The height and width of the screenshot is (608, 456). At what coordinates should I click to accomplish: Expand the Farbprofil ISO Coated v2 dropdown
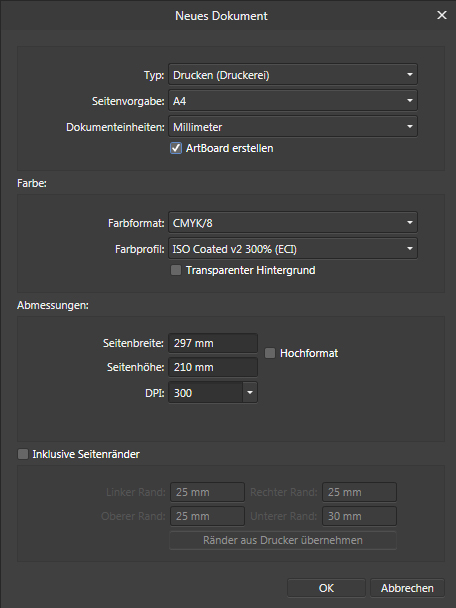[x=293, y=249]
